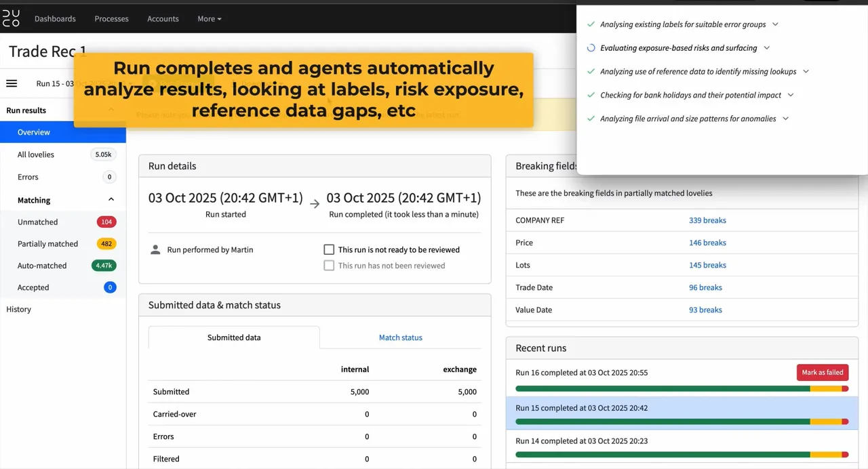The height and width of the screenshot is (469, 868).
Task: Open Unmatched results list
Action: [x=37, y=222]
